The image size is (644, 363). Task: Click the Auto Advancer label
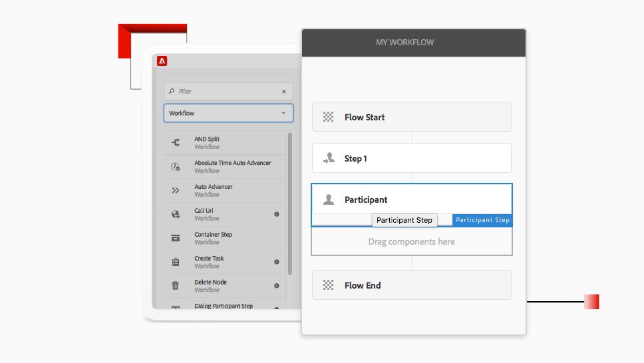(213, 186)
